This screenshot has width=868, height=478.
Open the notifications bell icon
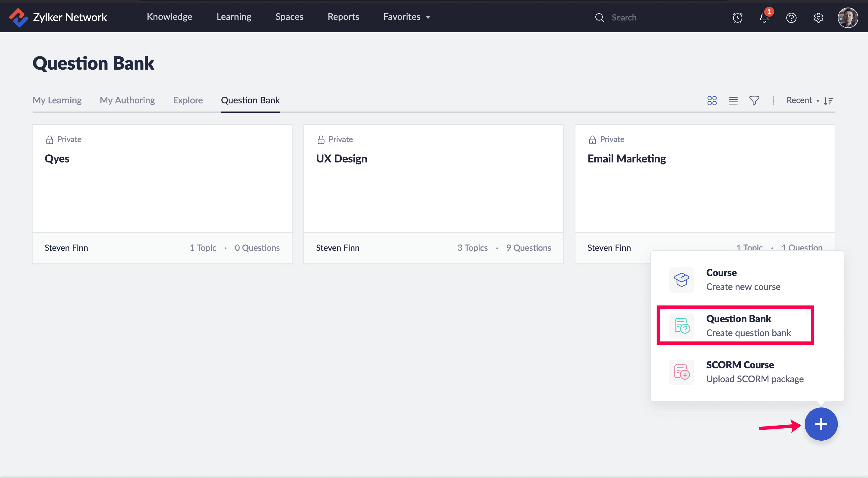(764, 17)
